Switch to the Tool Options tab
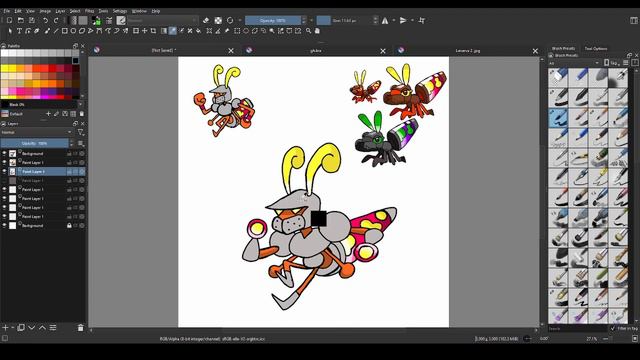Viewport: 640px width, 360px height. [596, 49]
